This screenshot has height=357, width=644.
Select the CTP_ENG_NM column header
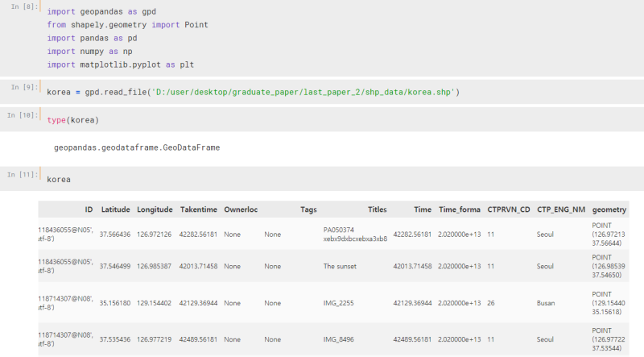561,210
